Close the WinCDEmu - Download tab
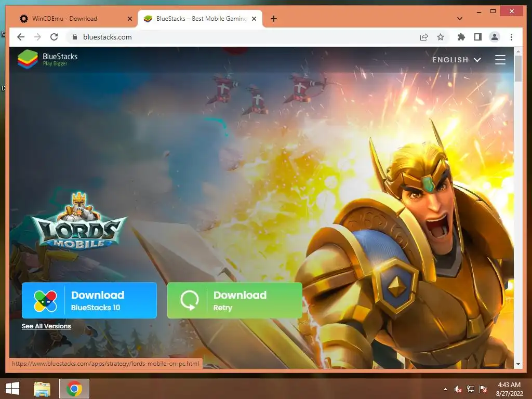The image size is (532, 399). [x=129, y=19]
